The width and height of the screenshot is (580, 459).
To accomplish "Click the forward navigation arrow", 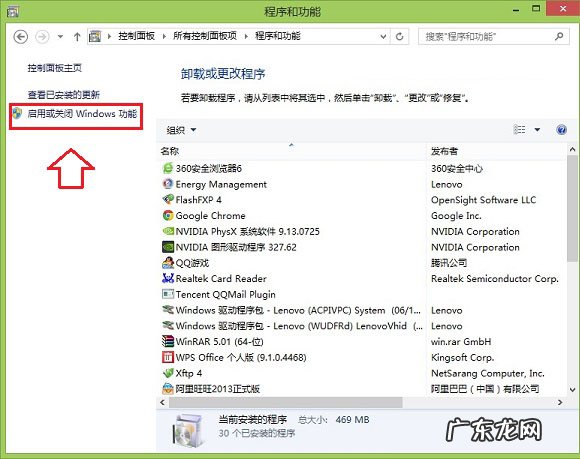I will tap(42, 37).
